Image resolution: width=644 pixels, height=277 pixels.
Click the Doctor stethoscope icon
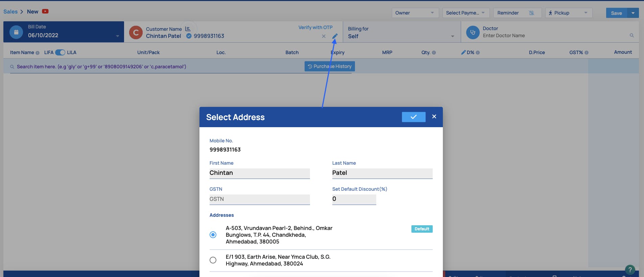[473, 32]
